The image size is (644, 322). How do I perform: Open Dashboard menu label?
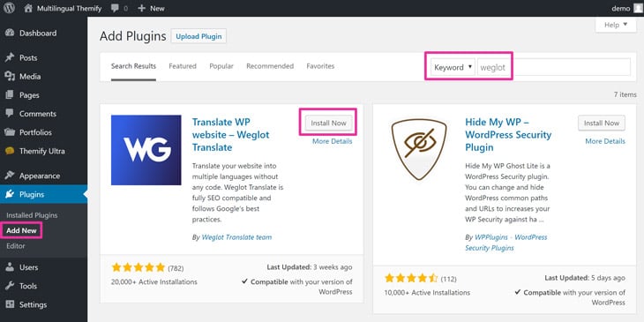coord(38,34)
